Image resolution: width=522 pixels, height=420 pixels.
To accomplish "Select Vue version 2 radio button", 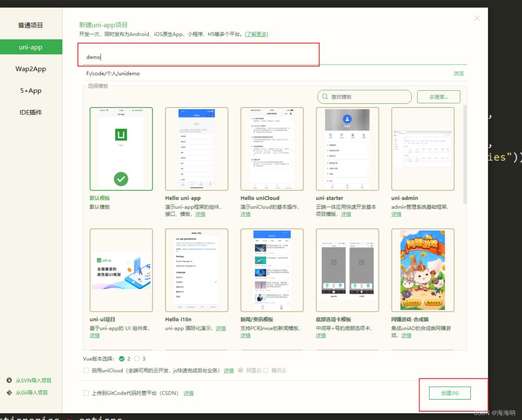I will pyautogui.click(x=122, y=358).
